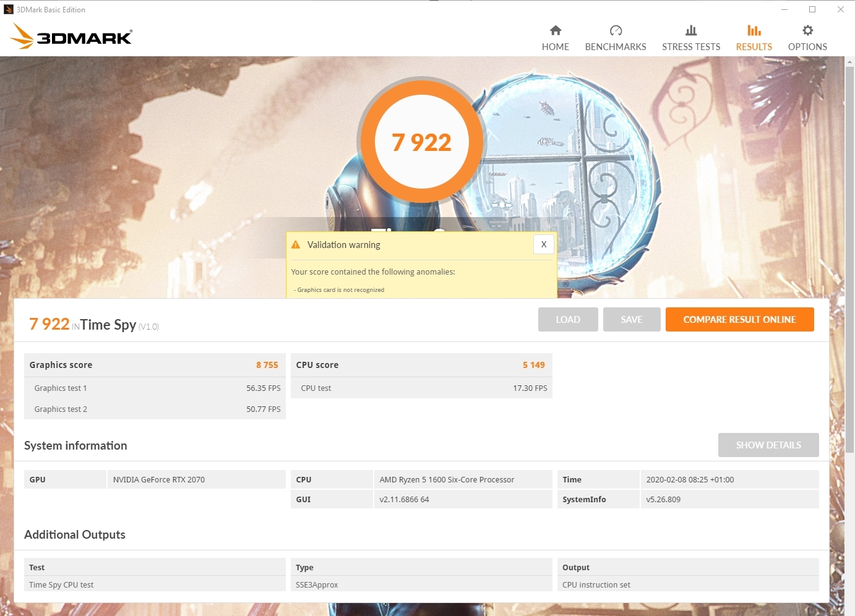Click the Validation warning title text

click(344, 245)
